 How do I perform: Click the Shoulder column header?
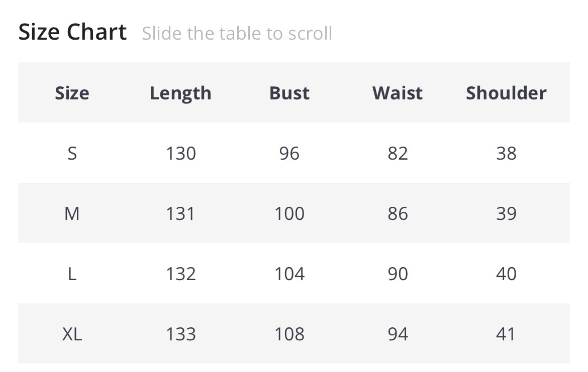(x=506, y=93)
